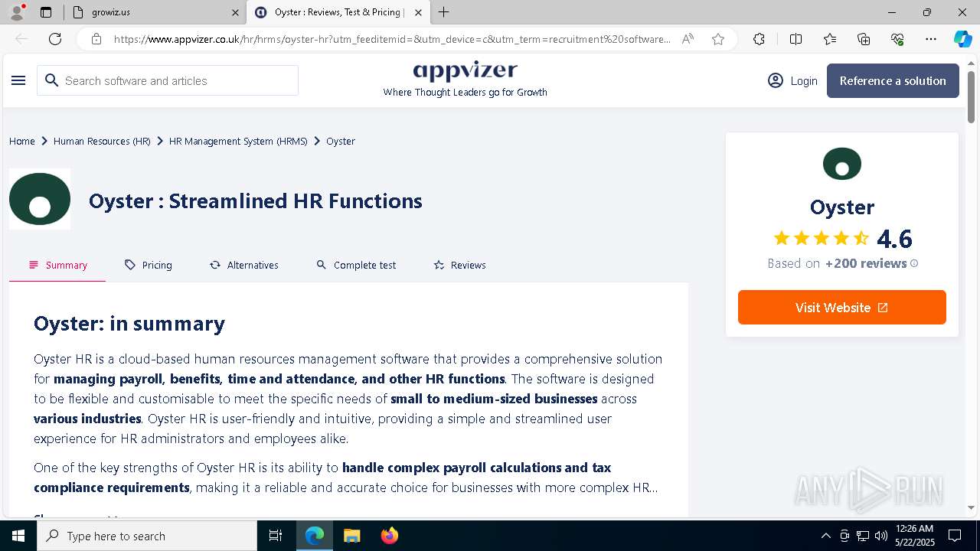
Task: Click the Alternatives swap icon
Action: (x=215, y=265)
